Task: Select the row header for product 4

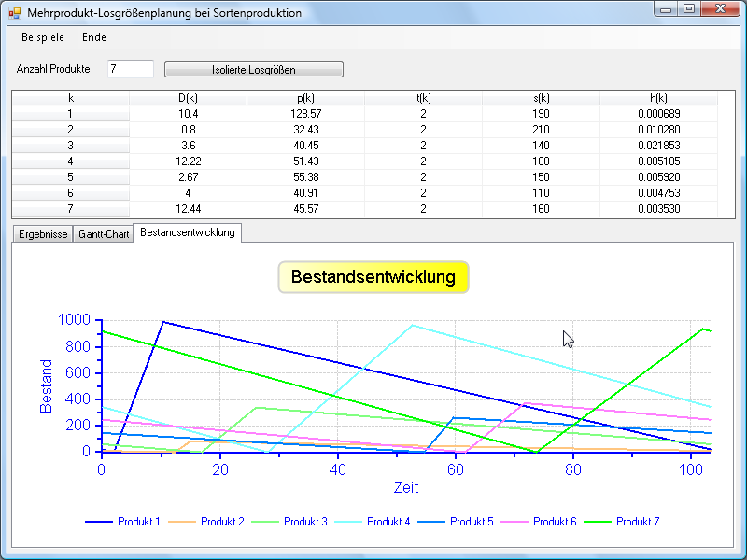Action: point(70,161)
